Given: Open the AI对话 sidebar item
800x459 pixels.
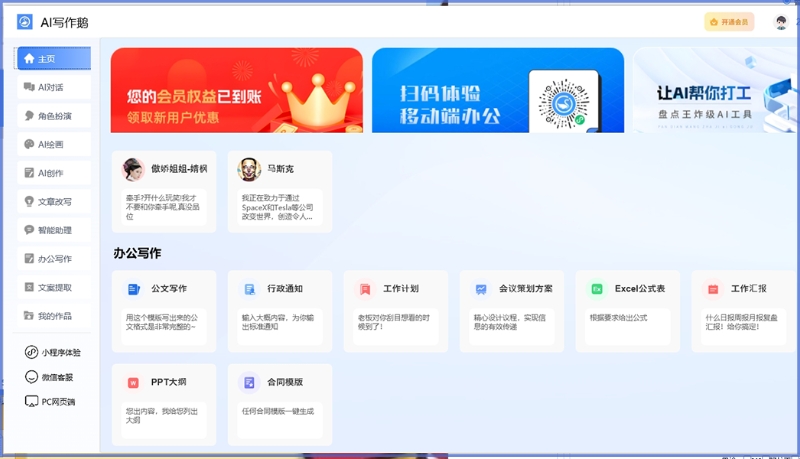Looking at the screenshot, I should 54,87.
